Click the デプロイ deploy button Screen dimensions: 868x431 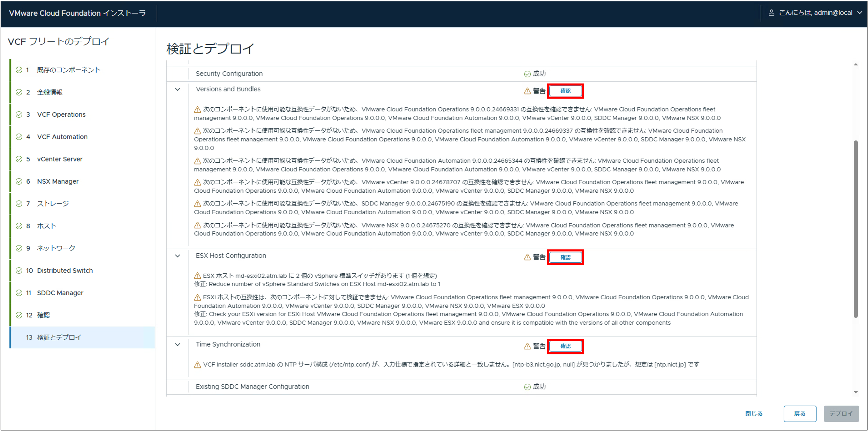pos(841,414)
